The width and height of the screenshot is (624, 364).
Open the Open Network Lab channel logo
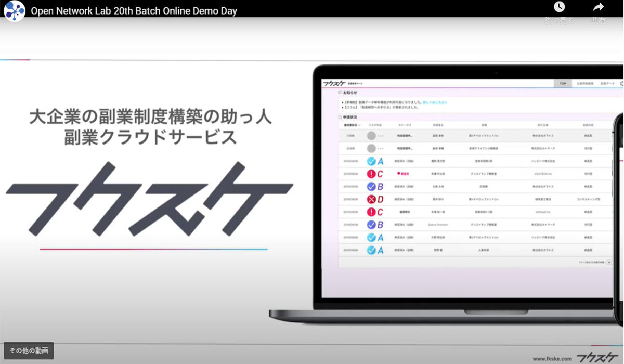coord(15,11)
